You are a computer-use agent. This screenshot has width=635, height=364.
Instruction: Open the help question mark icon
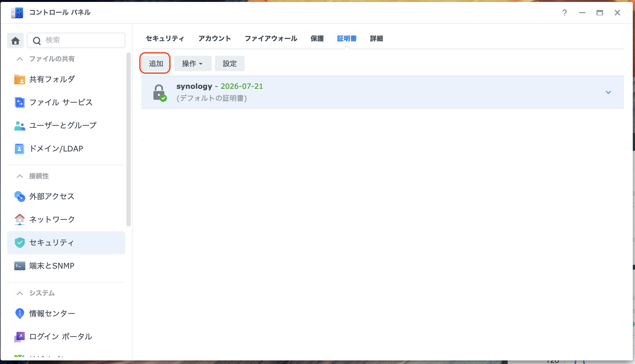click(x=564, y=13)
